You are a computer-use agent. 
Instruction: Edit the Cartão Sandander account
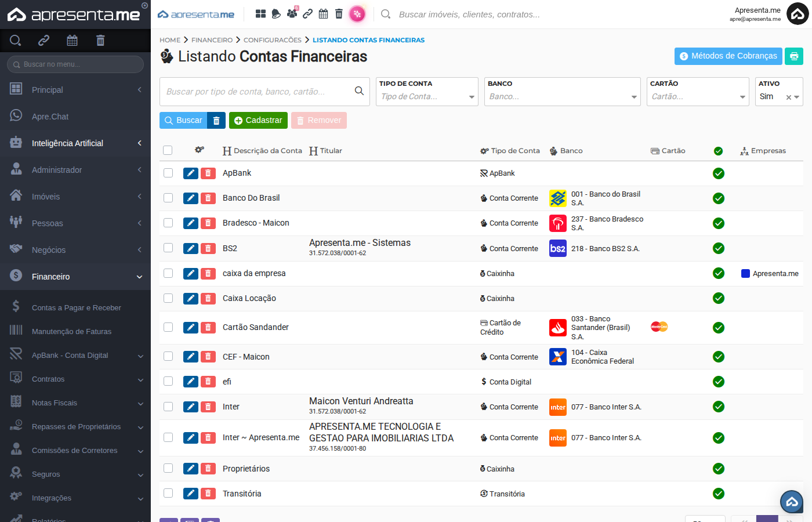click(191, 328)
